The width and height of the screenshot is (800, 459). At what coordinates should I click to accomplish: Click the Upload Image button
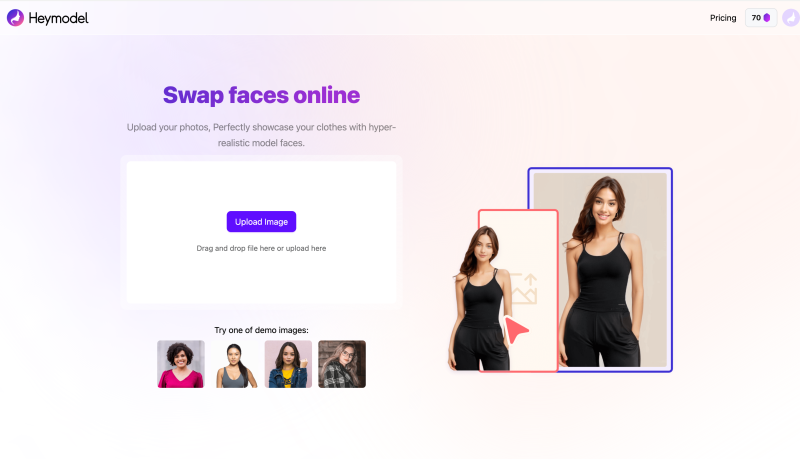tap(261, 222)
